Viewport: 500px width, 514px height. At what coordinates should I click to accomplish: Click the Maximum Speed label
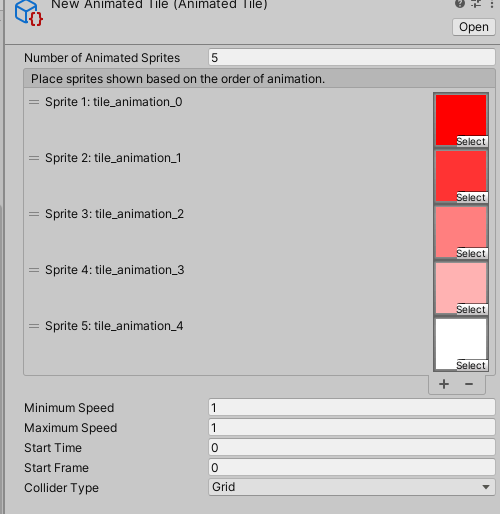tap(70, 428)
